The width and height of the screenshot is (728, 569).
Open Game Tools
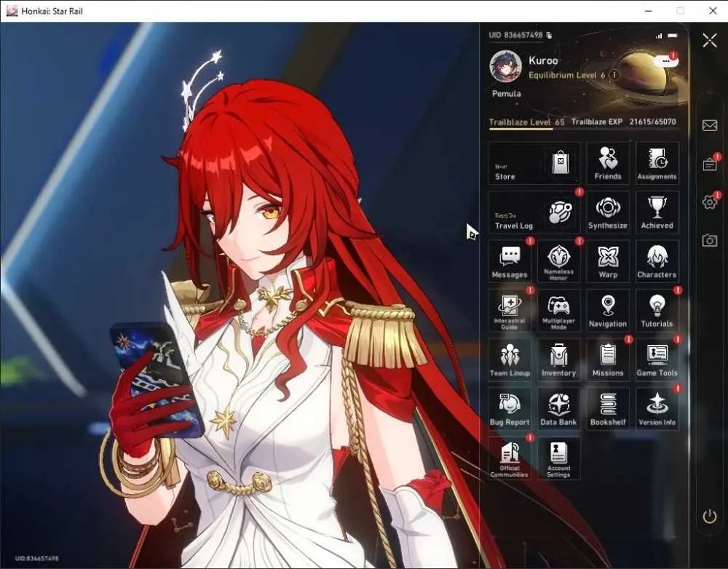click(x=657, y=360)
